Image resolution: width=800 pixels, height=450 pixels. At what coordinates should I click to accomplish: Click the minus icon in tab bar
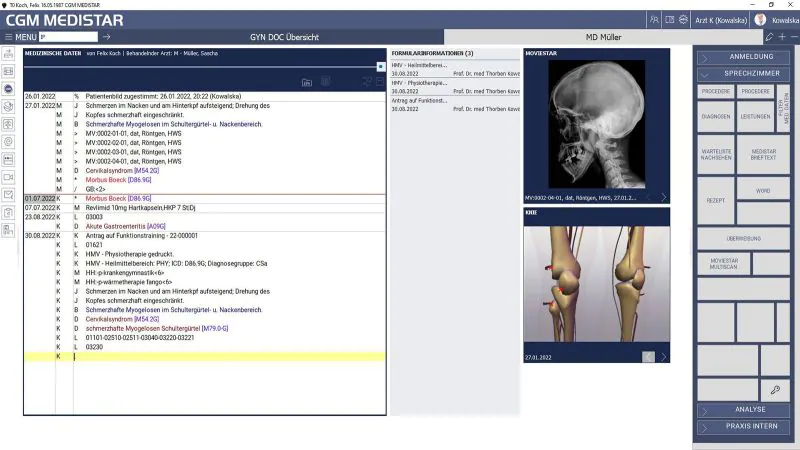[x=794, y=37]
